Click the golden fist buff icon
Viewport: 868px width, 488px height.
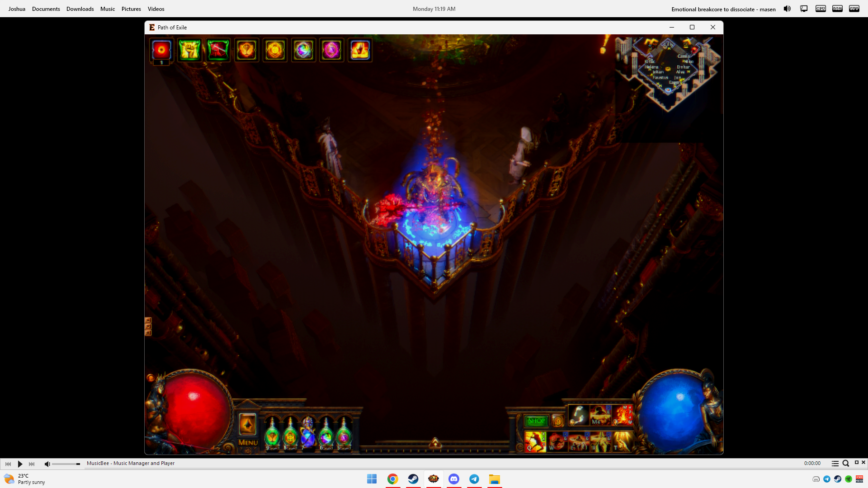click(189, 50)
